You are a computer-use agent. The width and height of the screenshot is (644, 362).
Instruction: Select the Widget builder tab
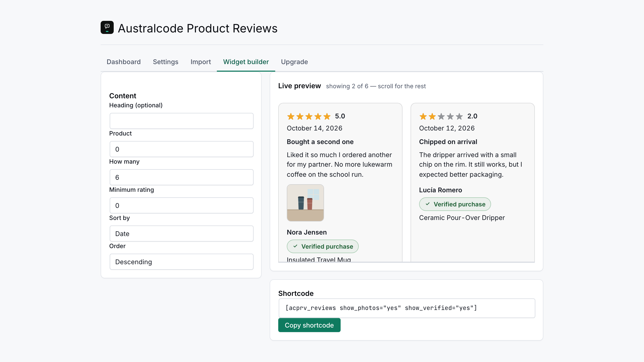click(x=246, y=62)
